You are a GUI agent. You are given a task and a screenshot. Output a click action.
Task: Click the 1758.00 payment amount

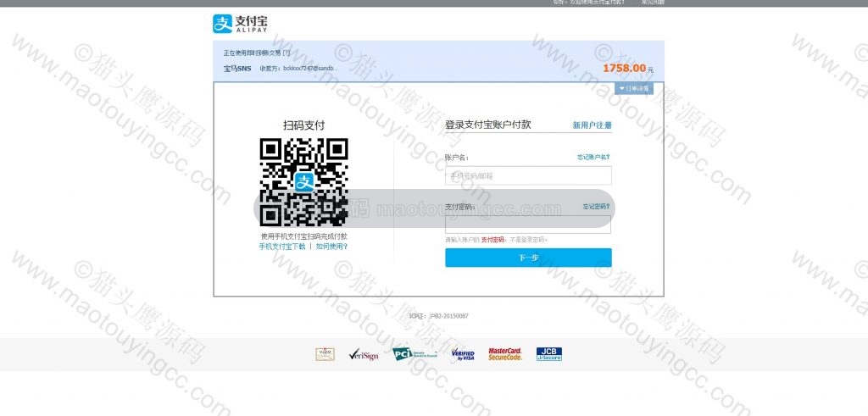625,68
